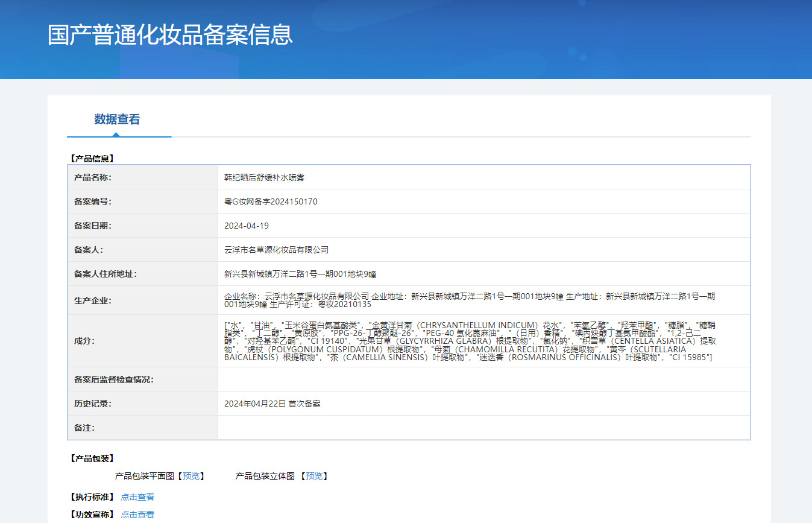
Task: Click the 生产企业 details text with 粤妆20210135
Action: point(470,300)
